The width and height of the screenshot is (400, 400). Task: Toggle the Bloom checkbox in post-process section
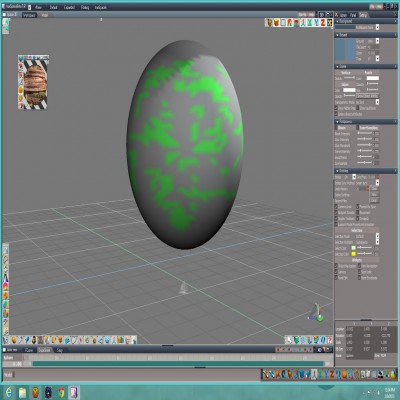[x=337, y=128]
